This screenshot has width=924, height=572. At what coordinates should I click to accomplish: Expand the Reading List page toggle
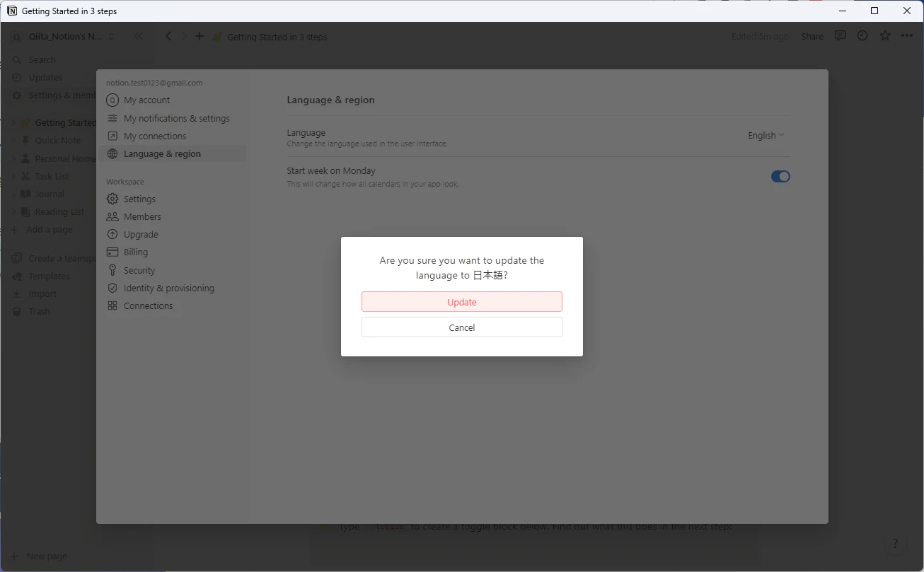click(x=13, y=211)
